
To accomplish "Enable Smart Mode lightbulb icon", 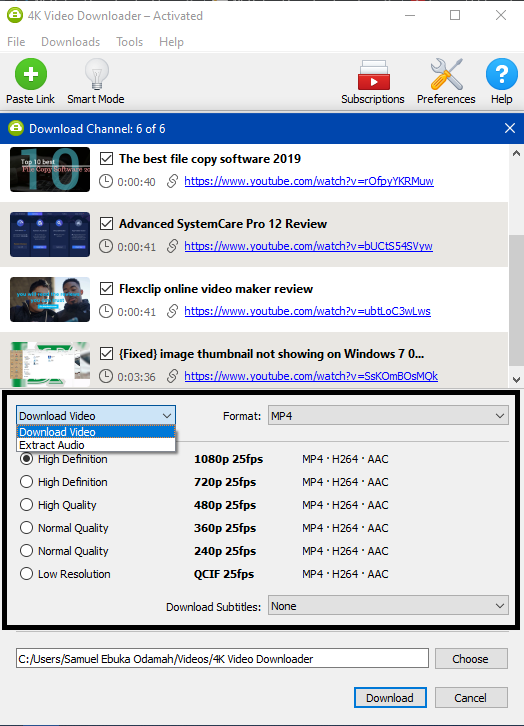I will [96, 74].
